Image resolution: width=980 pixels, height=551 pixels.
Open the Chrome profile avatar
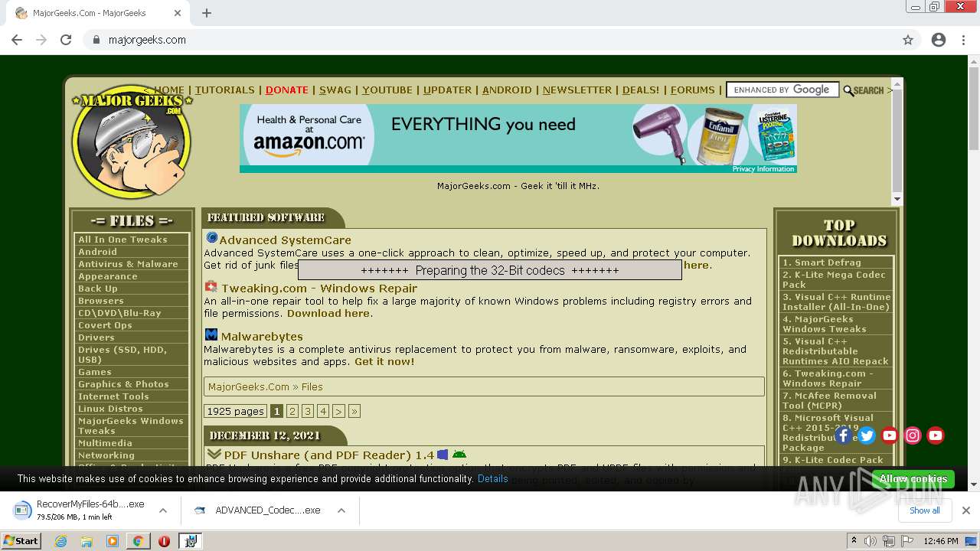[939, 40]
